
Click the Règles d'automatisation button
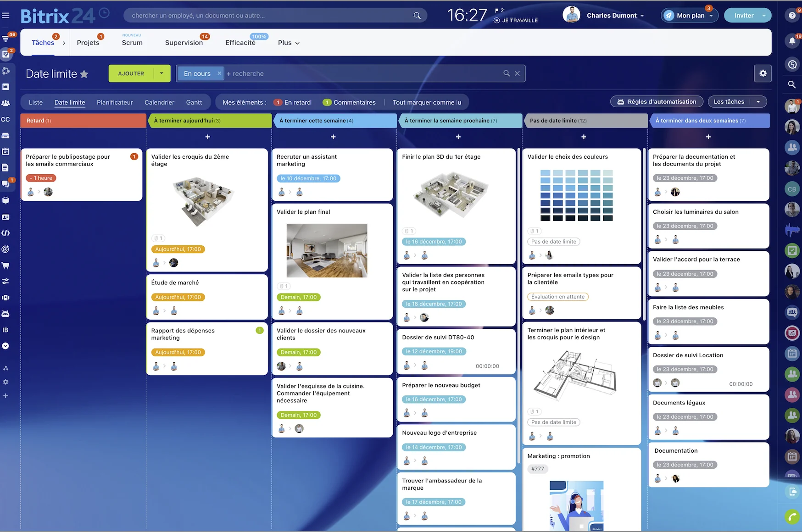[x=657, y=102]
